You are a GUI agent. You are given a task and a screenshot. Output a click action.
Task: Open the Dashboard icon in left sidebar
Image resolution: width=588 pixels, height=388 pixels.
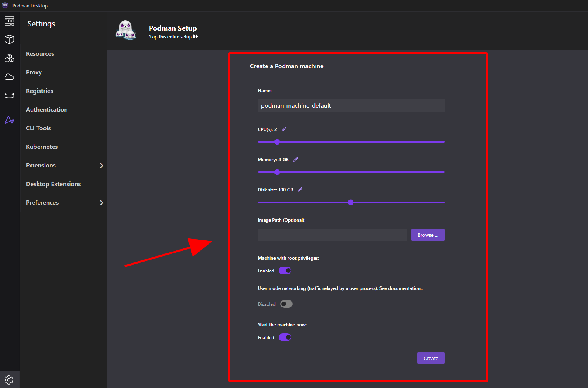pyautogui.click(x=9, y=21)
